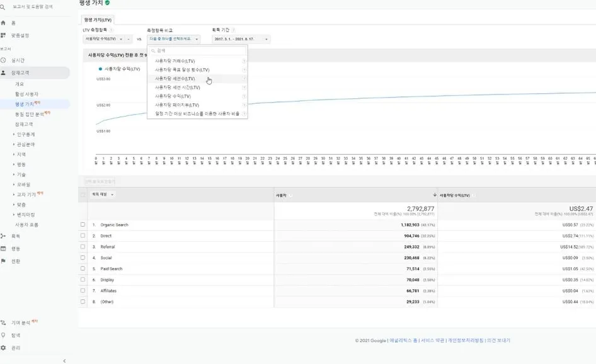Select 일정 기간 이상 비즈니스를 이용한 사용자 비율 option
Image resolution: width=596 pixels, height=364 pixels.
(x=197, y=113)
